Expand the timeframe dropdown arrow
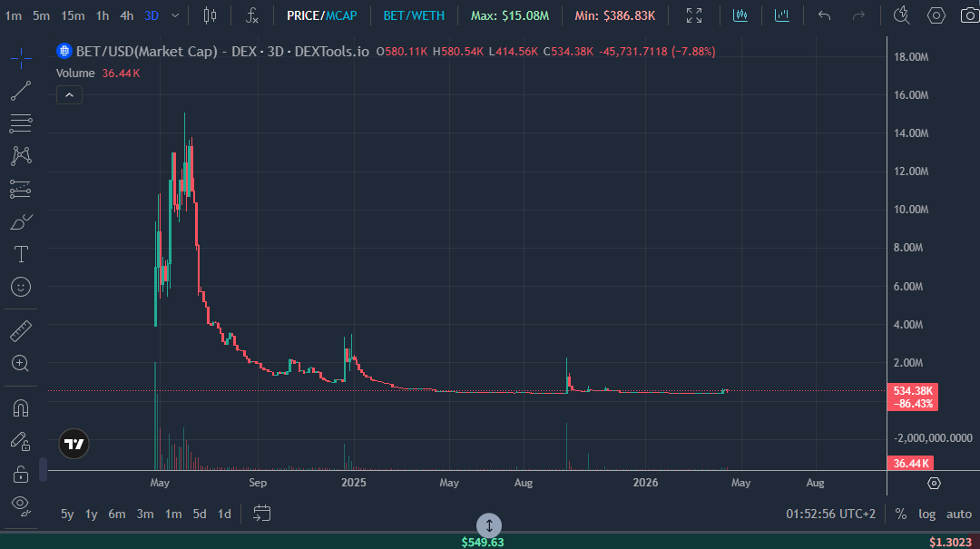Screen dimensions: 980x549 tap(175, 15)
